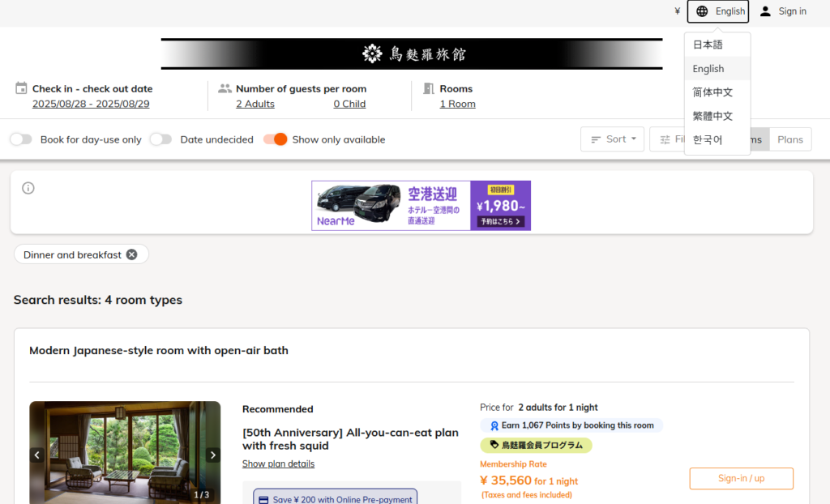Remove the Dinner and breakfast filter chip
This screenshot has width=830, height=504.
coord(132,254)
